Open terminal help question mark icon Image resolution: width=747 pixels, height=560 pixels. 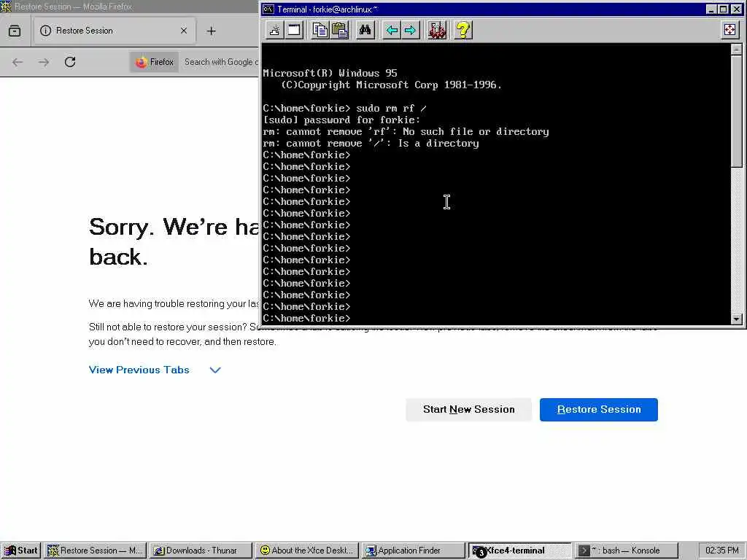point(463,31)
